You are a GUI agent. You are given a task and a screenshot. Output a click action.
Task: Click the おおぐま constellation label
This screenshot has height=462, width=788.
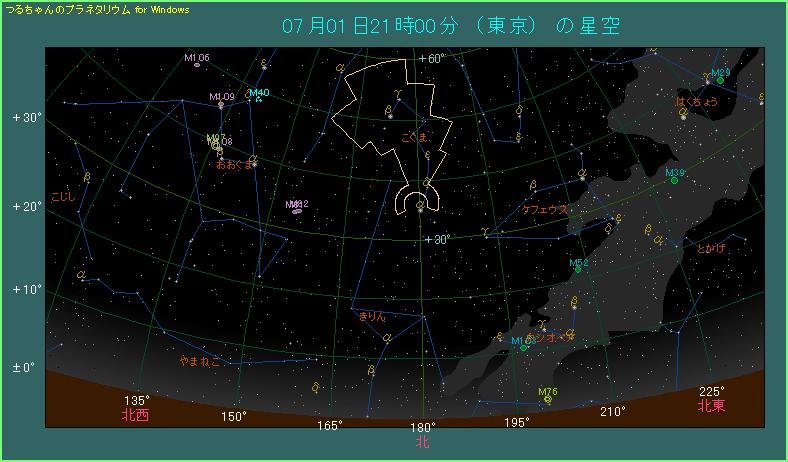(x=235, y=163)
